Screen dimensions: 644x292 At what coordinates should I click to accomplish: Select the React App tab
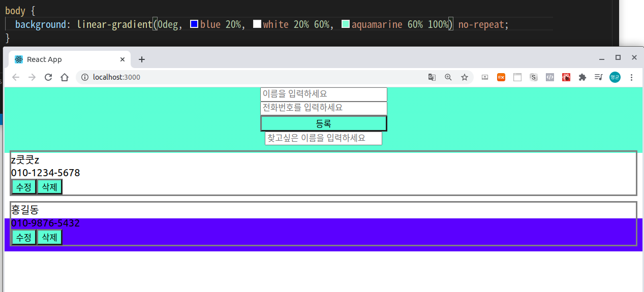pos(70,59)
